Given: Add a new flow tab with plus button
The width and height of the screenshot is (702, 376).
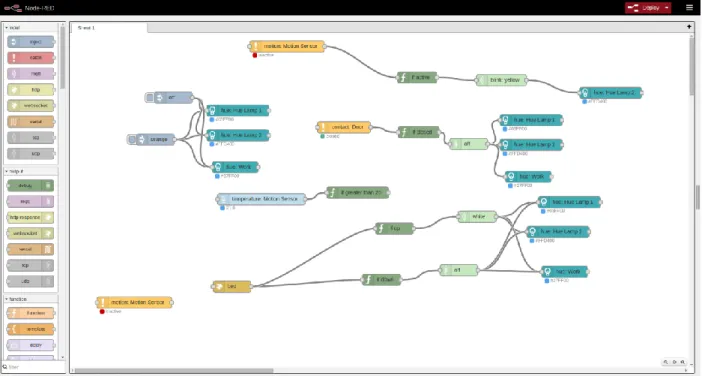Looking at the screenshot, I should [689, 27].
